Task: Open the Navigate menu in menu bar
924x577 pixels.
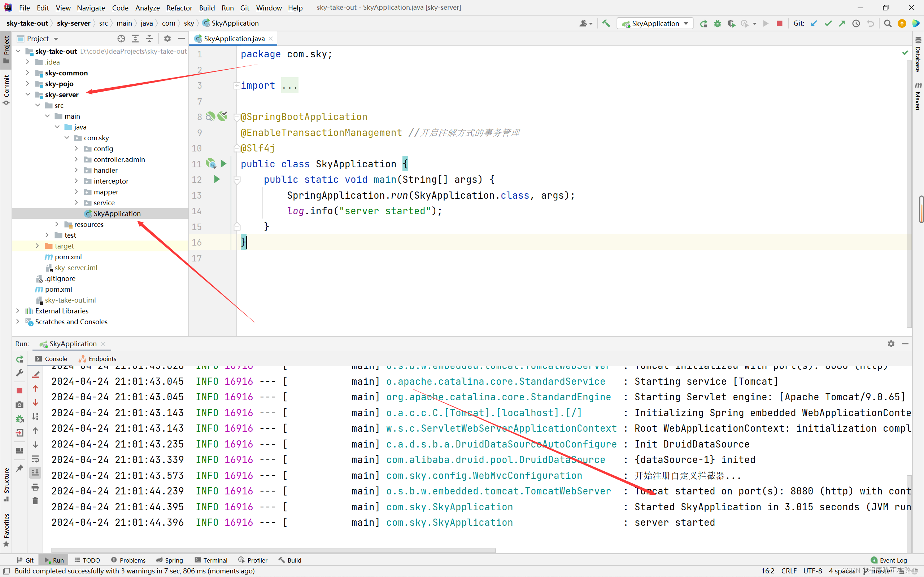Action: pyautogui.click(x=91, y=7)
